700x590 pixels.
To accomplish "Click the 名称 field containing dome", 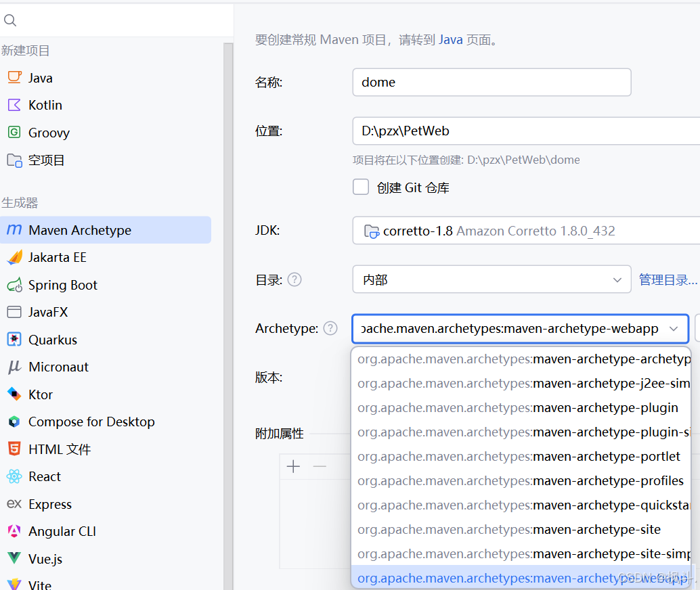I will [x=491, y=82].
